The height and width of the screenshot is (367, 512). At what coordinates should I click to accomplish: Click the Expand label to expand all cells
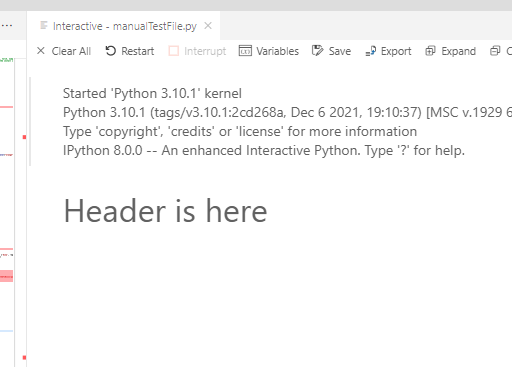[x=458, y=51]
